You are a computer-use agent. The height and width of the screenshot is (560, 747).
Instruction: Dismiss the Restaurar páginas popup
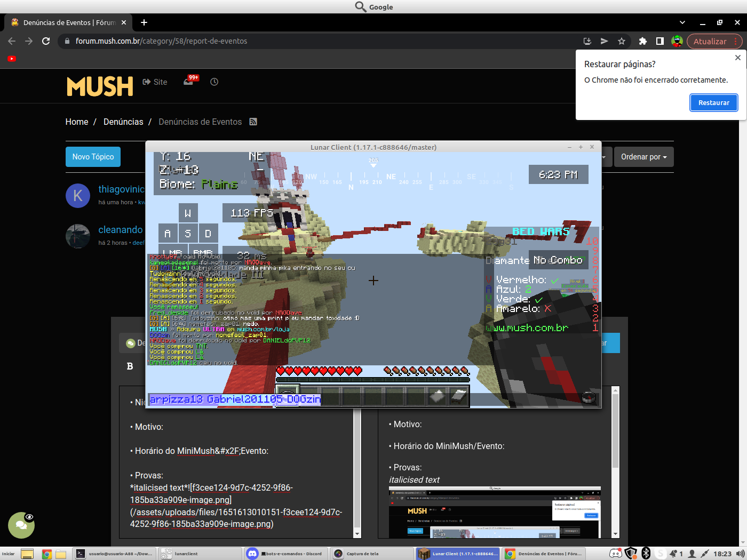(x=737, y=58)
